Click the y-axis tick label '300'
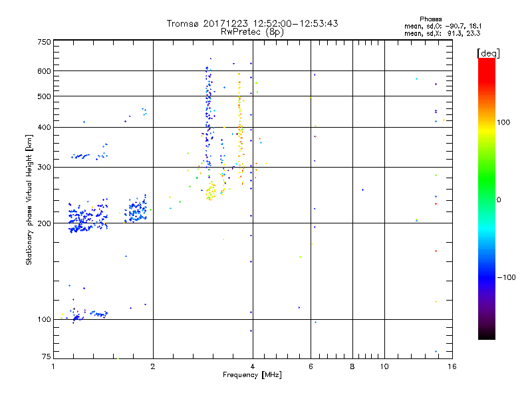This screenshot has width=532, height=399. 44,168
